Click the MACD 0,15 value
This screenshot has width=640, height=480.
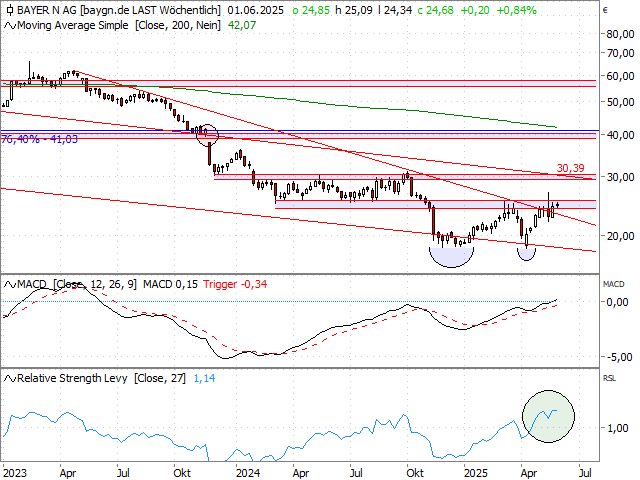170,284
